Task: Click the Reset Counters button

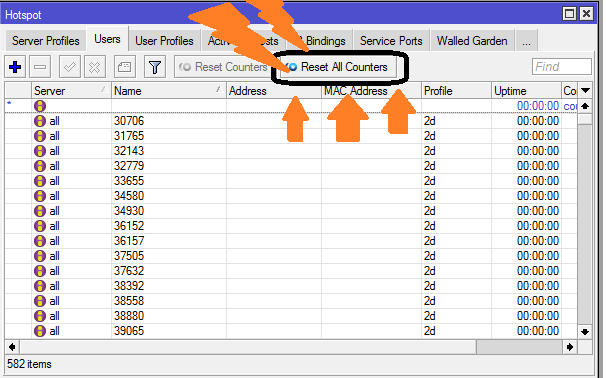Action: click(223, 67)
